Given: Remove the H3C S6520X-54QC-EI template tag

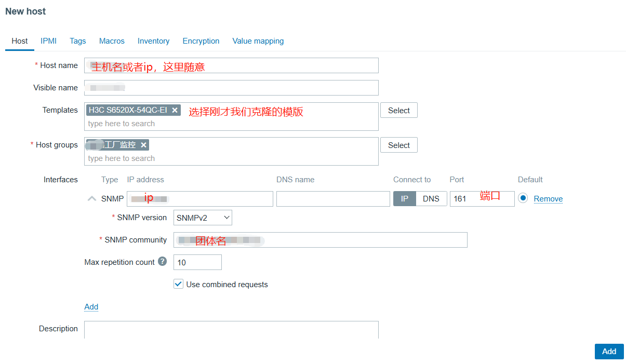Looking at the screenshot, I should [175, 110].
